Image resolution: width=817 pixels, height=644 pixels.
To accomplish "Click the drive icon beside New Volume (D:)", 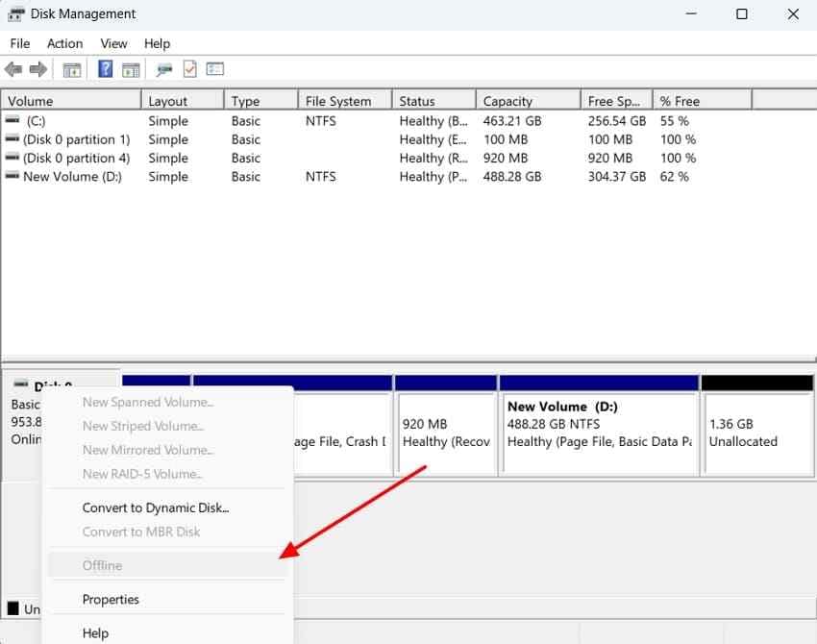I will tap(12, 176).
